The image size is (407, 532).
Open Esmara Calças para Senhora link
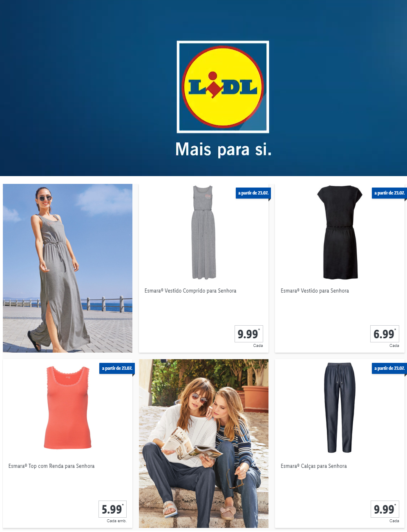[313, 466]
